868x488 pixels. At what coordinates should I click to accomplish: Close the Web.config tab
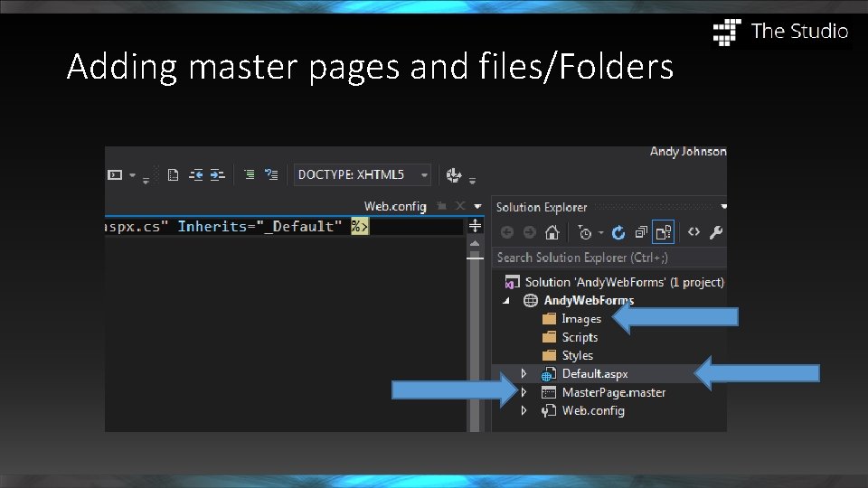point(459,206)
